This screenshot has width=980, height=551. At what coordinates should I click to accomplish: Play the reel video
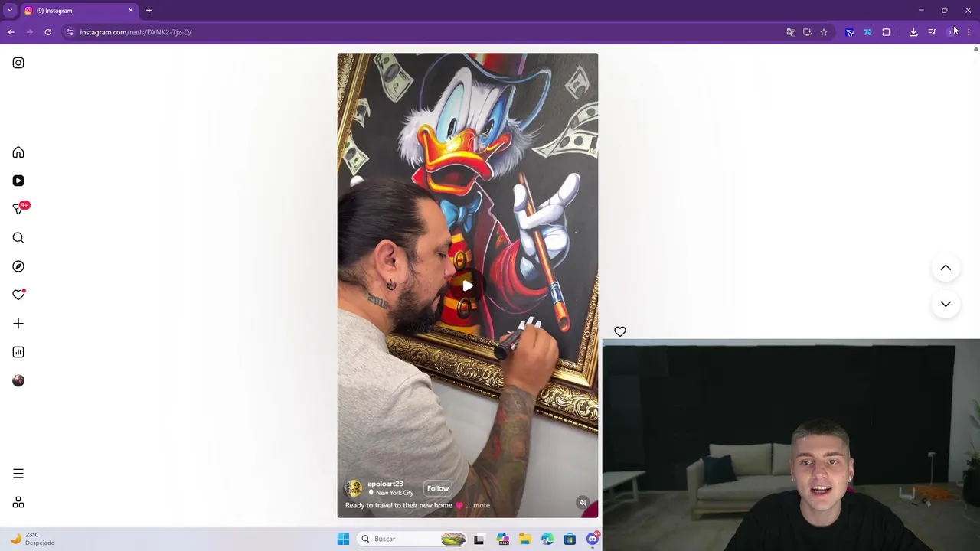[x=467, y=285]
